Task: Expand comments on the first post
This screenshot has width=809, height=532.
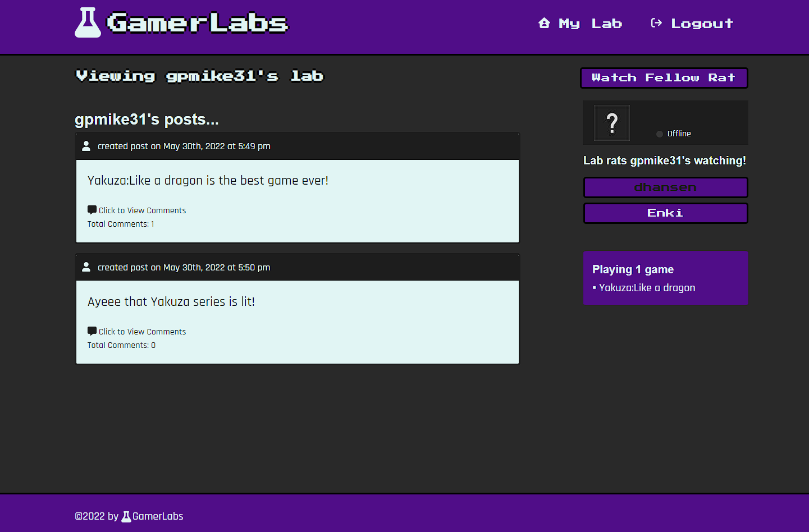Action: tap(141, 210)
